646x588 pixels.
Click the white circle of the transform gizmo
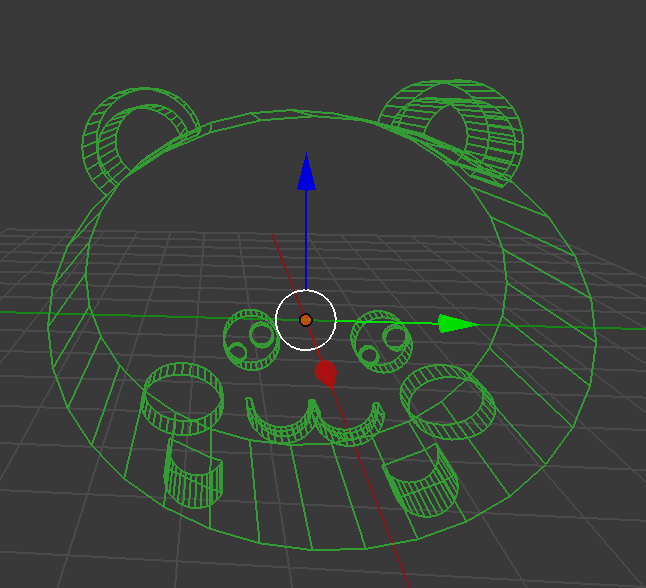click(306, 320)
